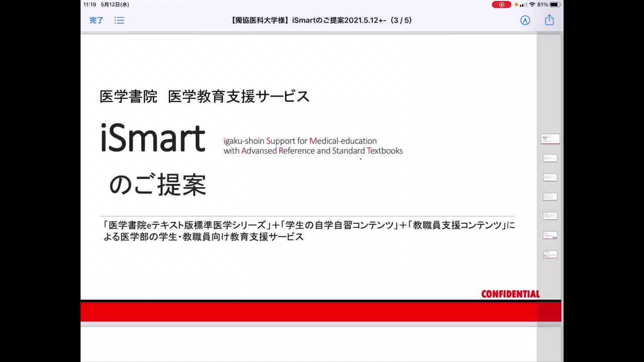Screen dimensions: 644x362
Task: Select the seventh page thumbnail
Action: click(550, 254)
